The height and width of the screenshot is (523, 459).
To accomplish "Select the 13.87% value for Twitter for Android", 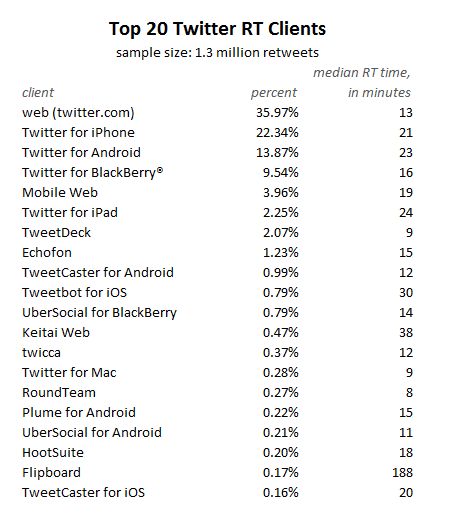I will coord(277,152).
